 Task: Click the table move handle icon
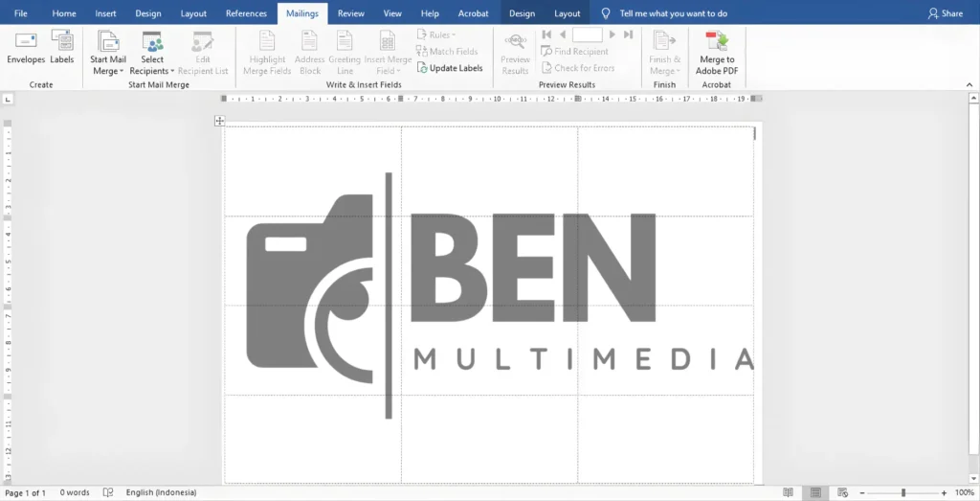coord(220,121)
